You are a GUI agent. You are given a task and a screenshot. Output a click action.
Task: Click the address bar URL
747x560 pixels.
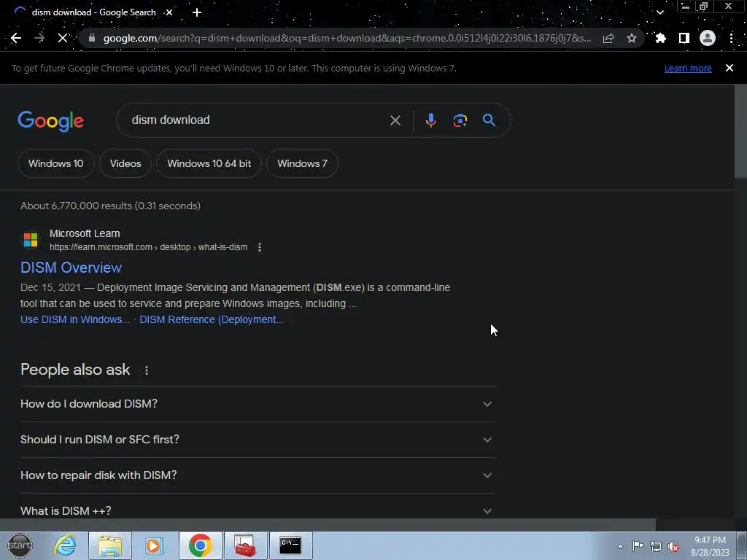[x=347, y=38]
